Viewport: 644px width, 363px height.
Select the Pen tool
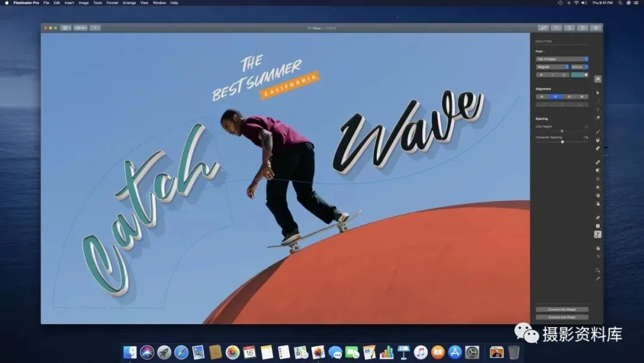[597, 217]
